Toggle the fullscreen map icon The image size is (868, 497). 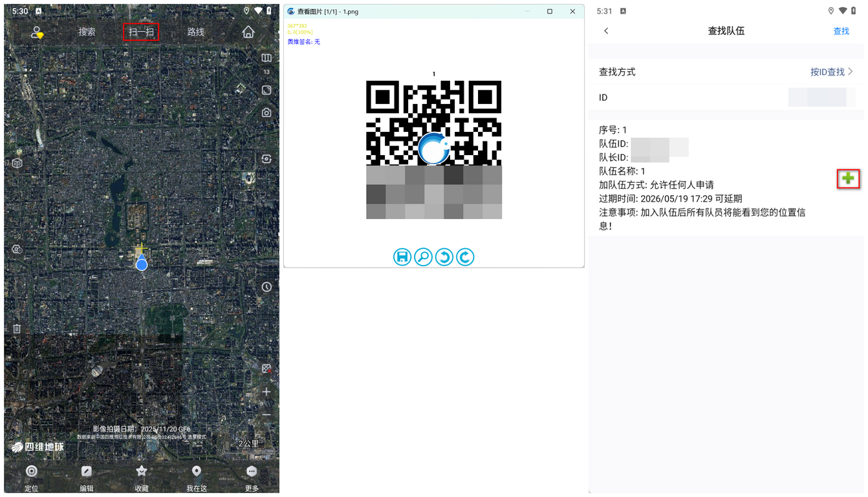click(266, 90)
